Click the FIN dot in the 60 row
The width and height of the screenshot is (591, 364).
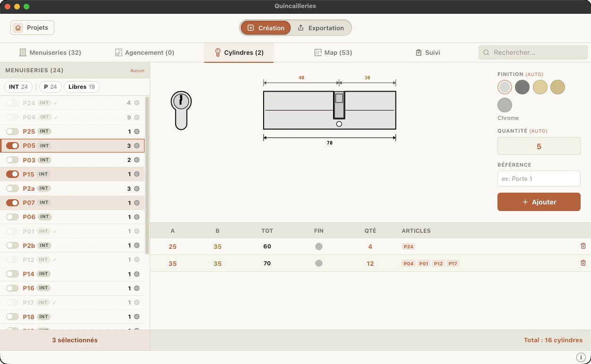coord(319,246)
